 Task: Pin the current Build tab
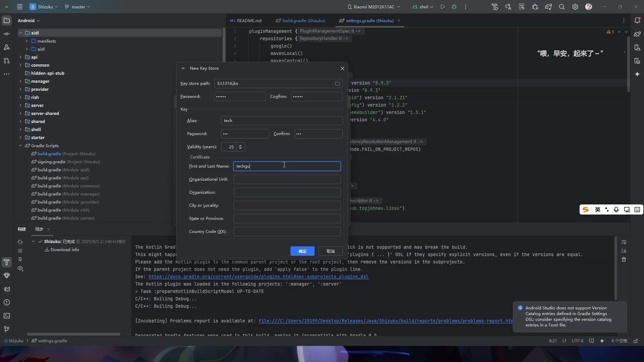point(20,259)
